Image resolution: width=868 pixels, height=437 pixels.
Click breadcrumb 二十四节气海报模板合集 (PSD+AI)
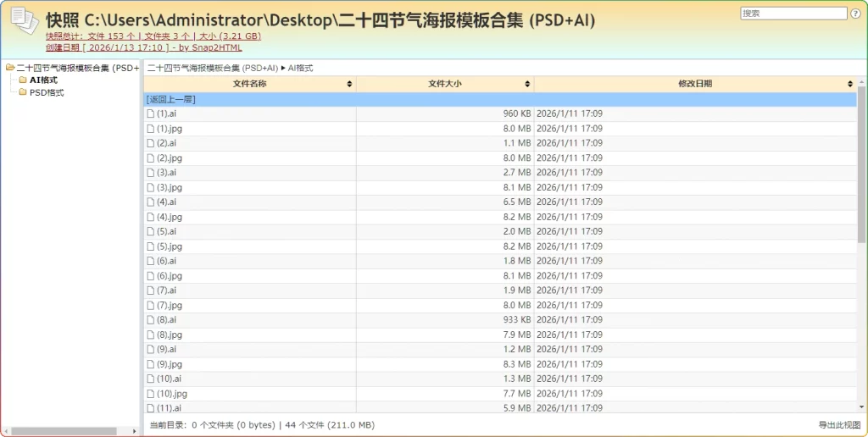(213, 68)
